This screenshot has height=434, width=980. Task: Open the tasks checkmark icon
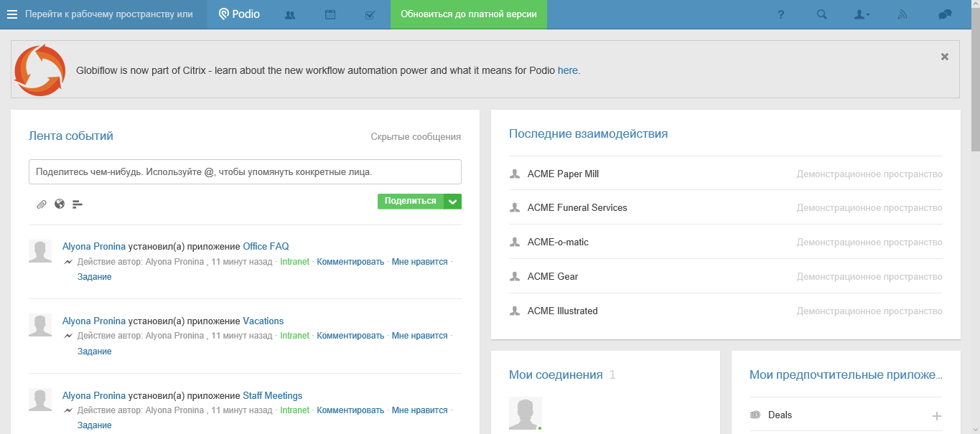point(370,14)
